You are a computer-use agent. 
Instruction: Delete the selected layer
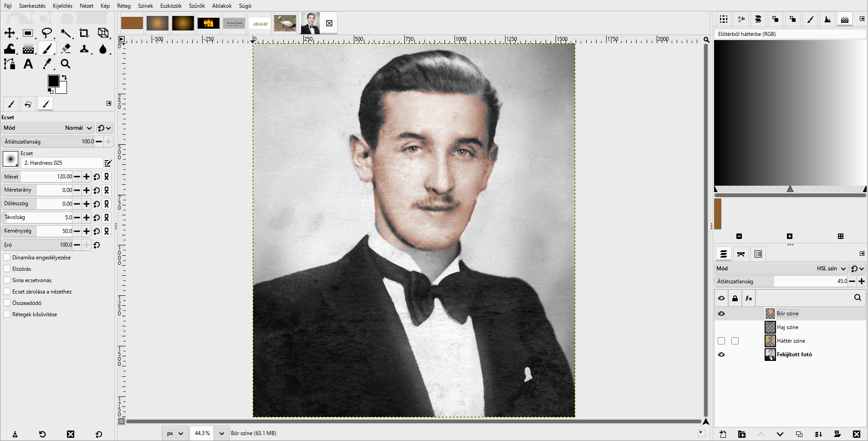[x=857, y=434]
